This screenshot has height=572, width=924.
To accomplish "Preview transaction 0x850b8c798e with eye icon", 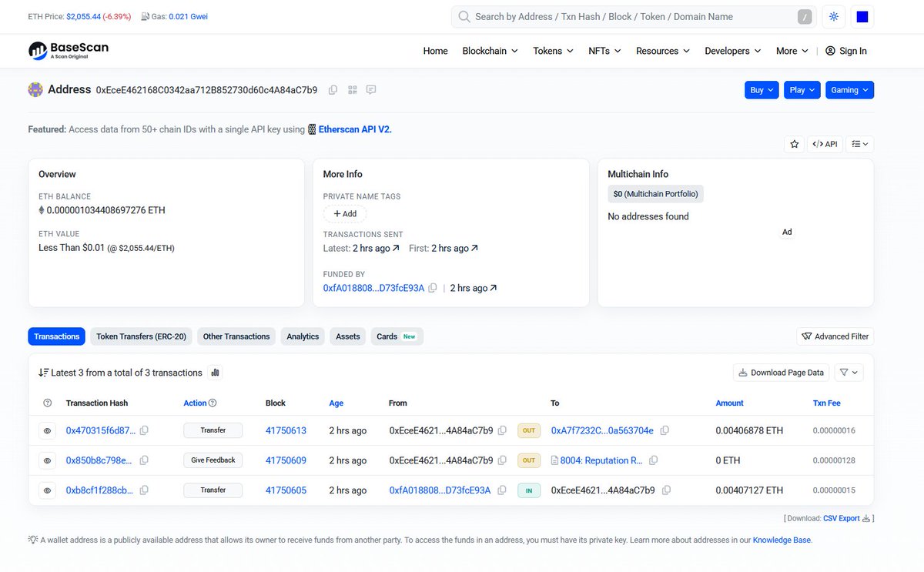I will [47, 460].
